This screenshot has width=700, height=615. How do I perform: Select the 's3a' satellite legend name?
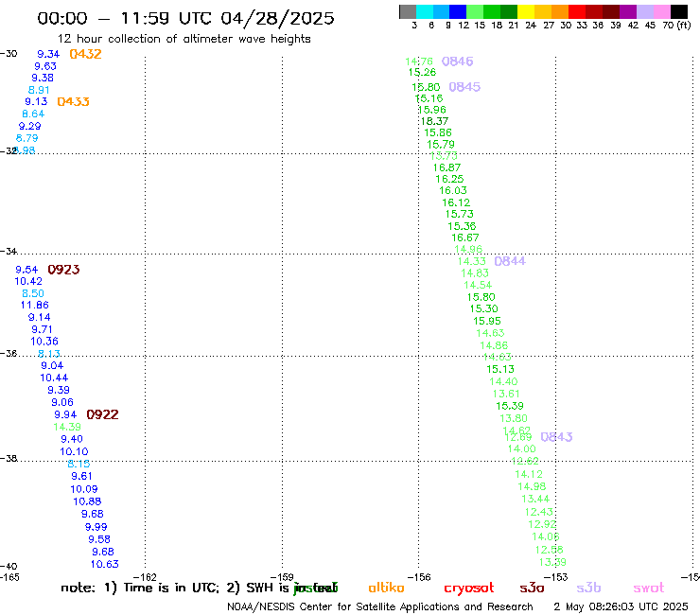(x=532, y=589)
